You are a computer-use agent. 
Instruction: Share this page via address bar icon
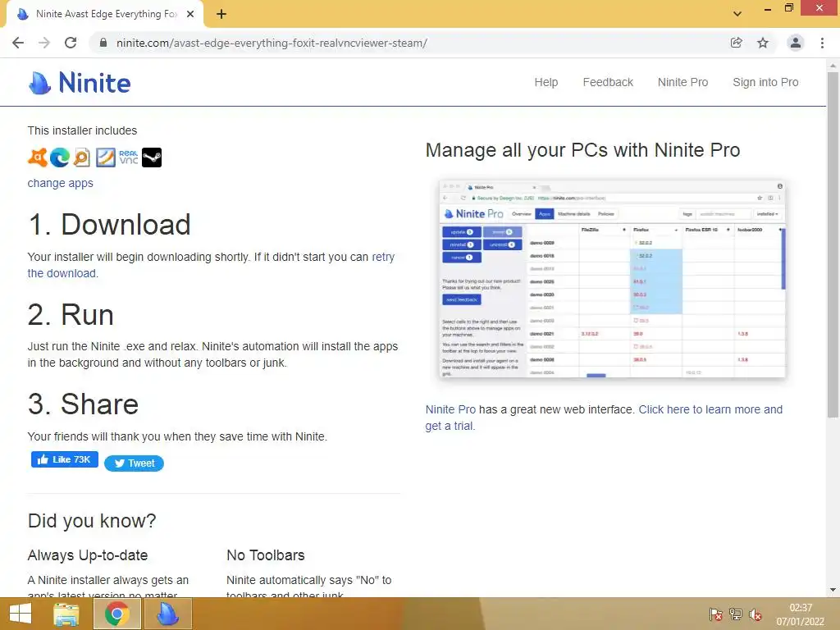[737, 43]
